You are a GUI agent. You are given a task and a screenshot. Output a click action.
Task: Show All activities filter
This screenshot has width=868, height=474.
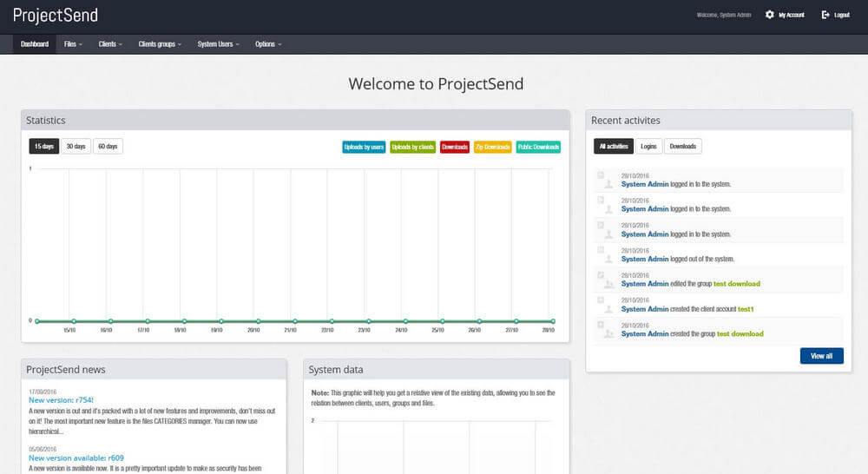click(614, 146)
